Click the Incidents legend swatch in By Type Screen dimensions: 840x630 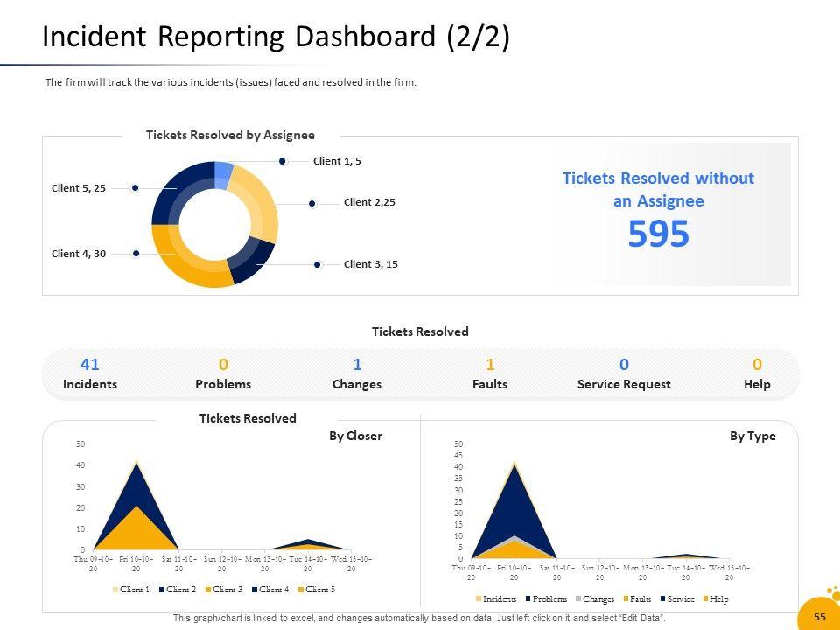(x=479, y=599)
